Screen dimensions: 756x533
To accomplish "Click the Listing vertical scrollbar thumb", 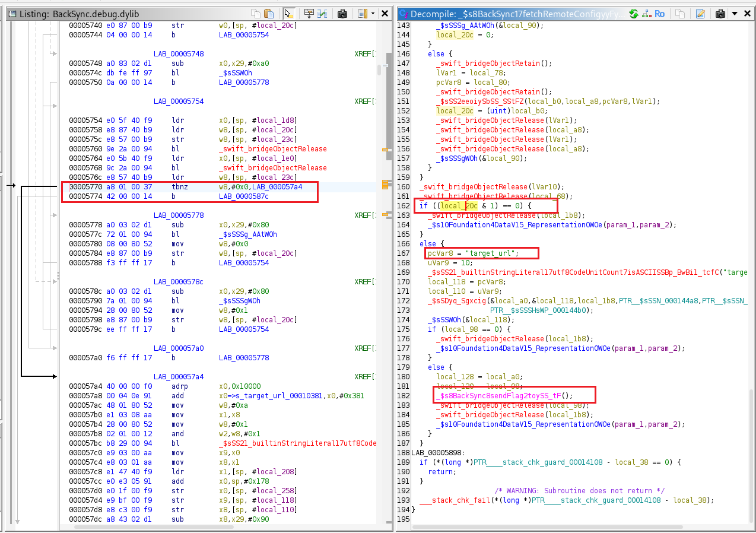I will (x=379, y=69).
